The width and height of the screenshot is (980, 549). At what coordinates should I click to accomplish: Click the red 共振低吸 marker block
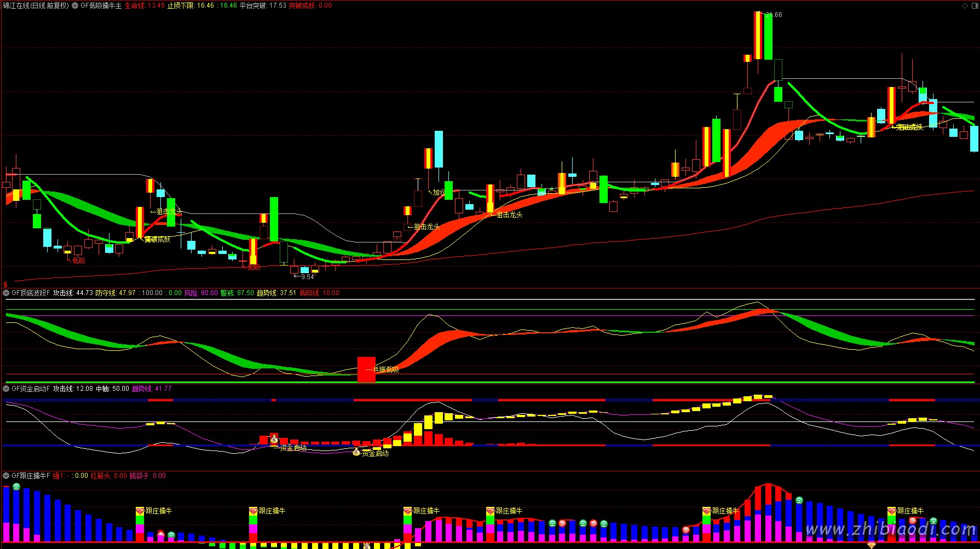pyautogui.click(x=366, y=369)
